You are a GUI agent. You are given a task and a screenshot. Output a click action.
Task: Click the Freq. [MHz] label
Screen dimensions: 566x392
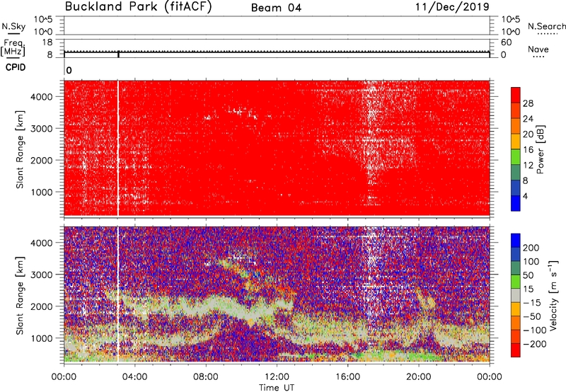[x=13, y=48]
